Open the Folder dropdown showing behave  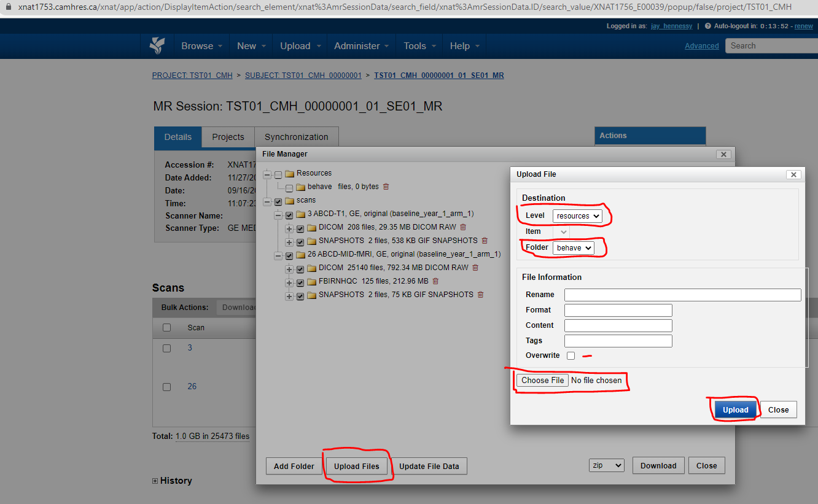[x=573, y=247]
